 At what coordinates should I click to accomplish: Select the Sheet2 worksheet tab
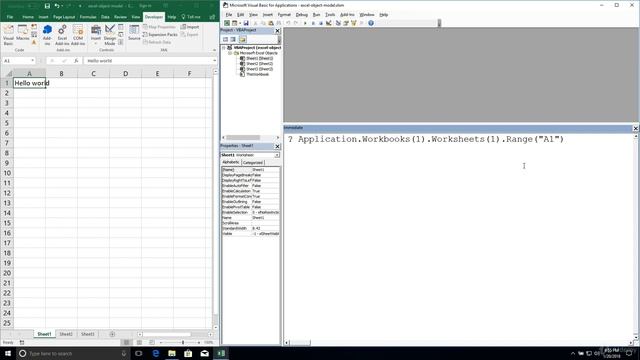(x=66, y=334)
